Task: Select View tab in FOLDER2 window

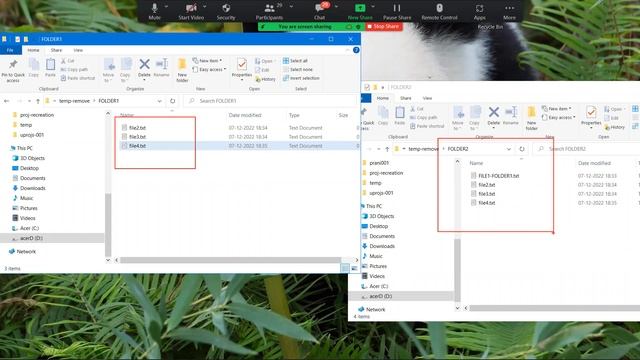Action: pyautogui.click(x=427, y=98)
